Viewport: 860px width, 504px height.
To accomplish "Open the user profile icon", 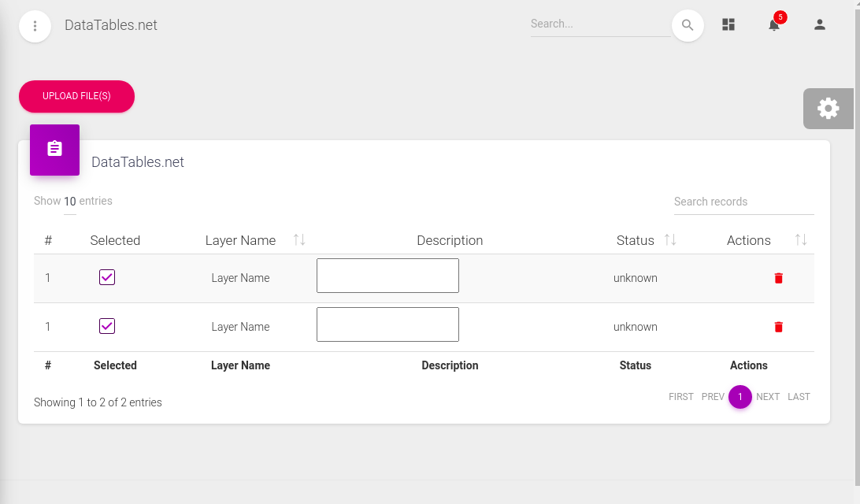I will click(820, 25).
